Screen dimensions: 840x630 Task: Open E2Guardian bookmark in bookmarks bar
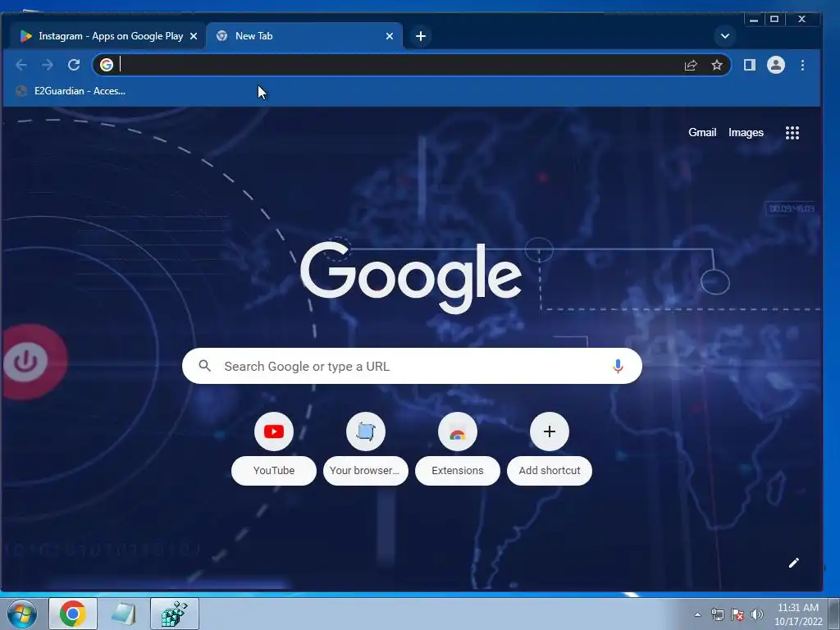[71, 91]
